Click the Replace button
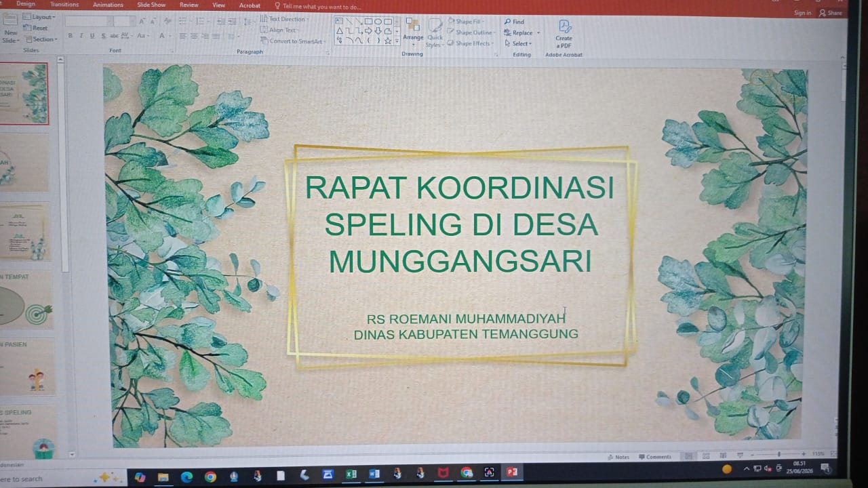Viewport: 868px width, 488px height. (520, 33)
